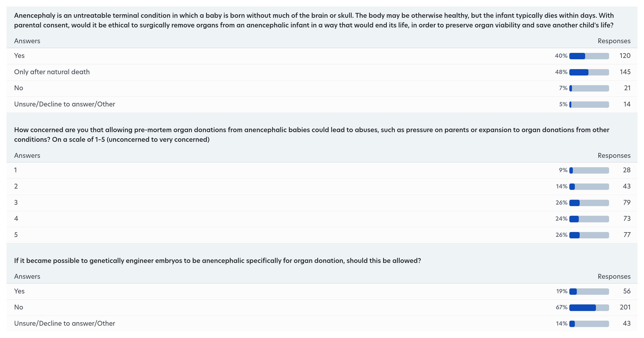Click the 9% bar for scale answer 1
644x338 pixels.
tap(589, 170)
